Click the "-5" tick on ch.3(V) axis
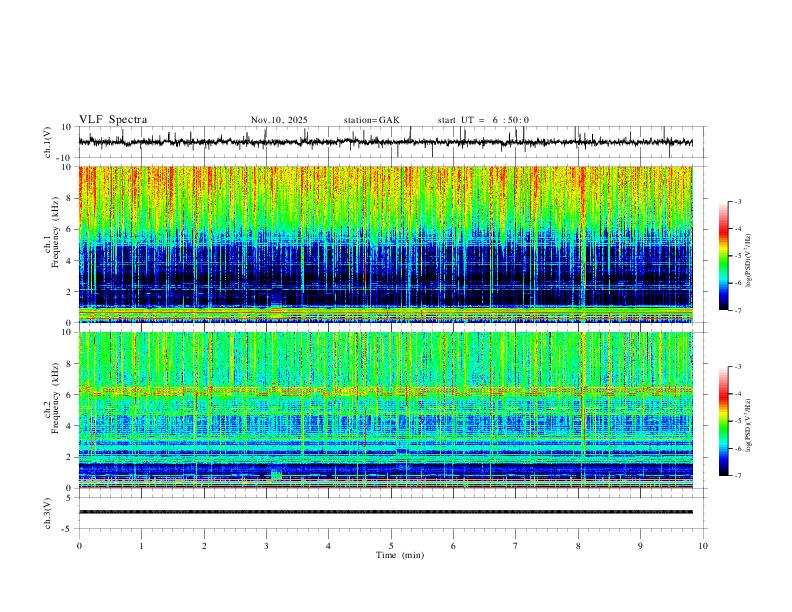The height and width of the screenshot is (612, 792). pos(68,529)
